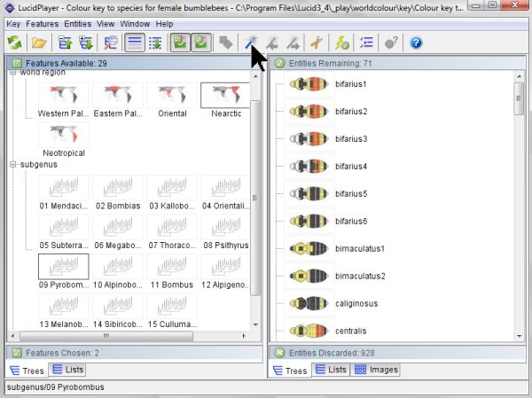The height and width of the screenshot is (398, 532).
Task: Select the bifarius5 entity name
Action: pos(351,194)
